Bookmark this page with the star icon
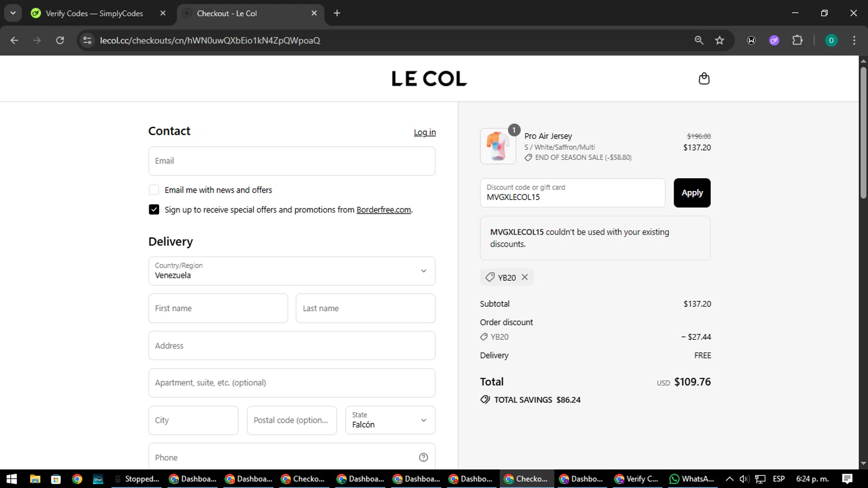The width and height of the screenshot is (868, 488). pos(720,40)
